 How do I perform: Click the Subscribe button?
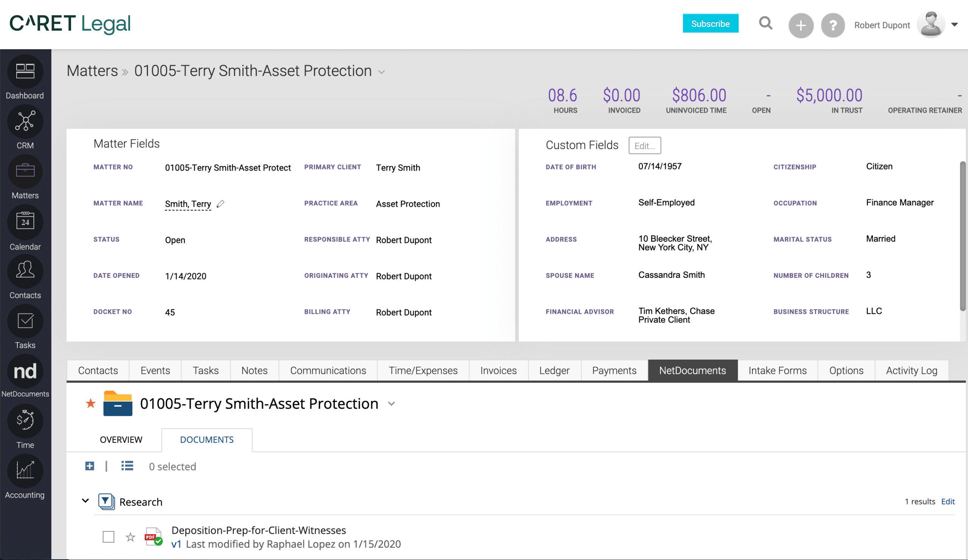[710, 23]
